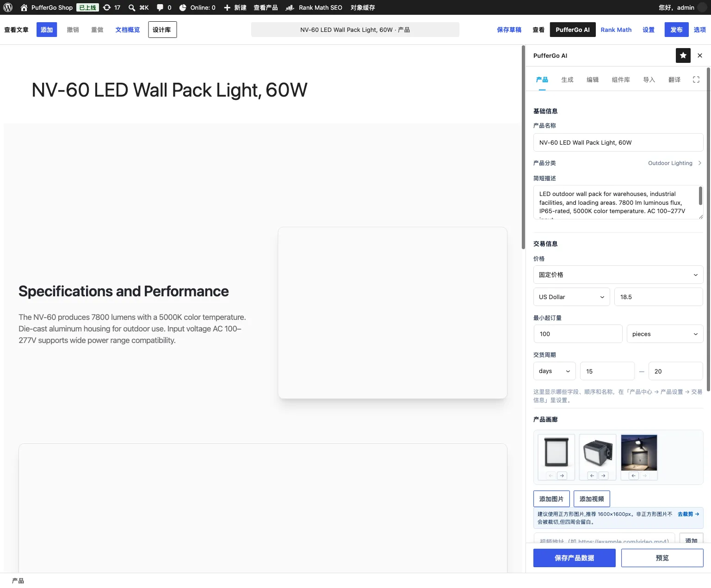Move second gallery image right

tap(603, 475)
